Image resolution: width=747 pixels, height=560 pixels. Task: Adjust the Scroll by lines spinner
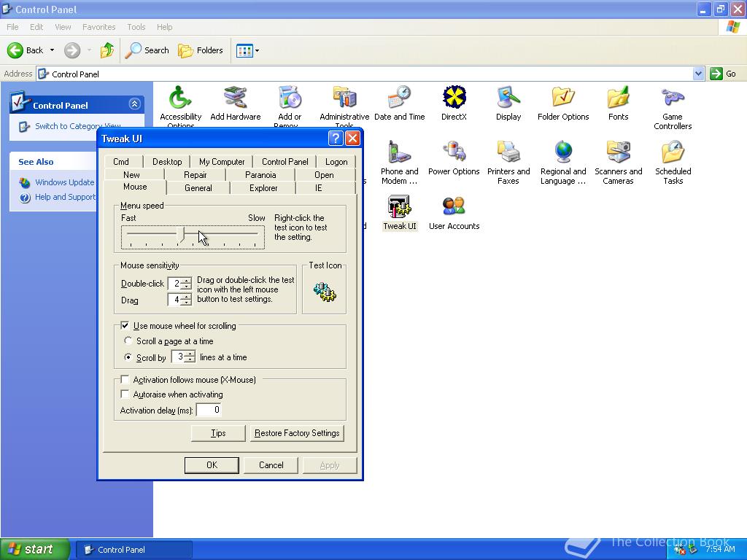190,356
